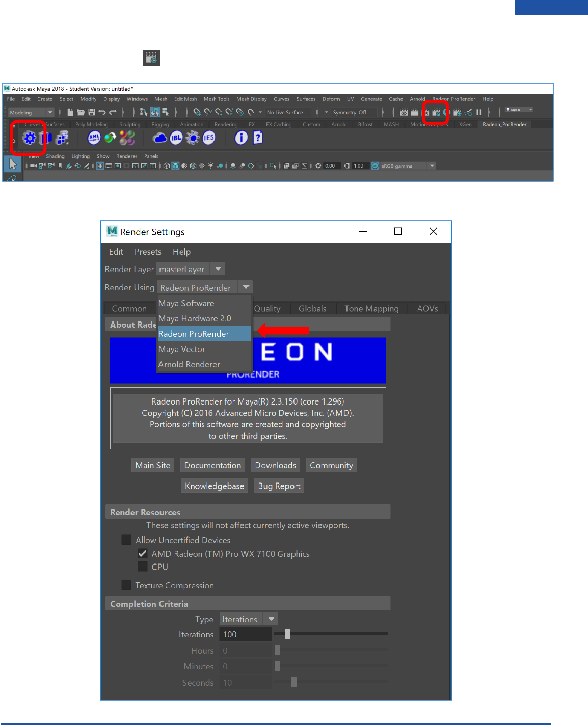
Task: Toggle the viewport grid icon
Action: tap(100, 166)
